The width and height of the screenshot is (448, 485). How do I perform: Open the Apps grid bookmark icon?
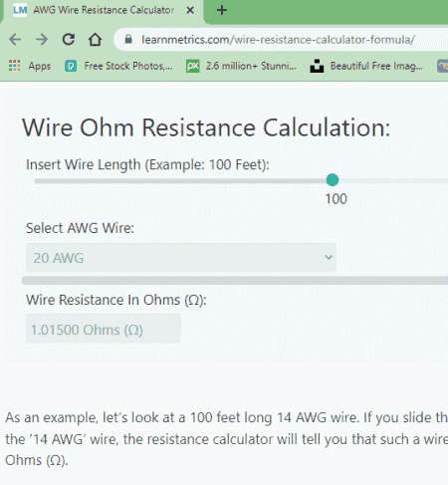[14, 66]
